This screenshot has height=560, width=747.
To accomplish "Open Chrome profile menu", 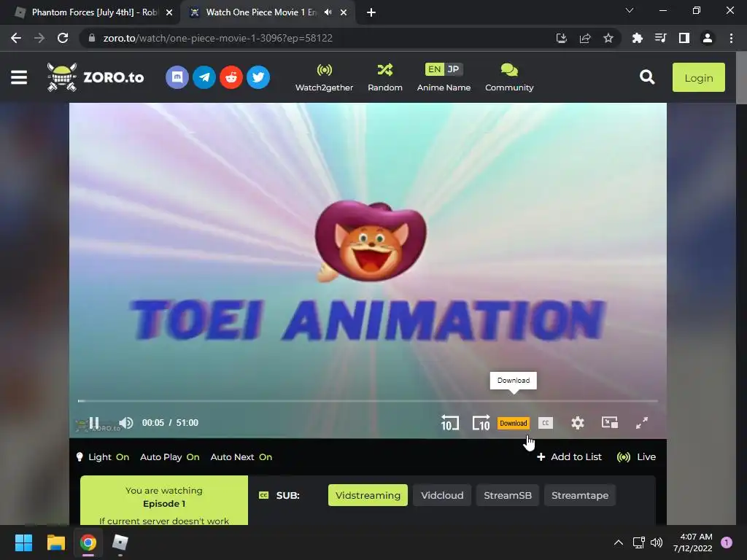I will click(x=708, y=38).
